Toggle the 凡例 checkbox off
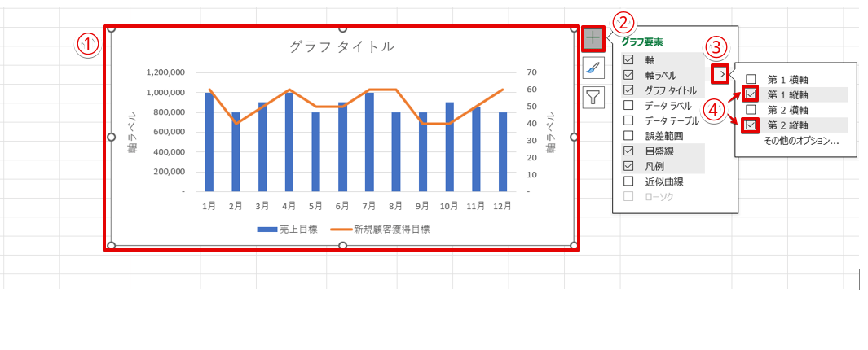 (x=628, y=166)
